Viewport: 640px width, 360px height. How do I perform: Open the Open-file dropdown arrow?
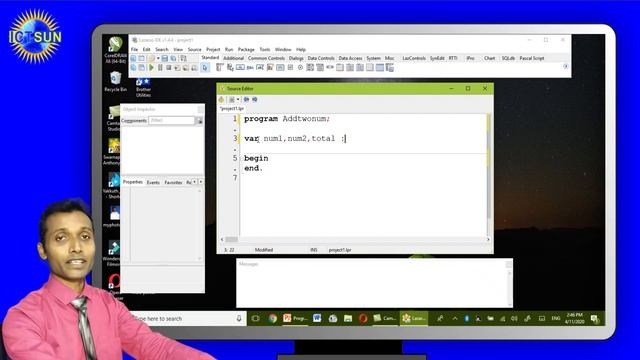tap(158, 58)
